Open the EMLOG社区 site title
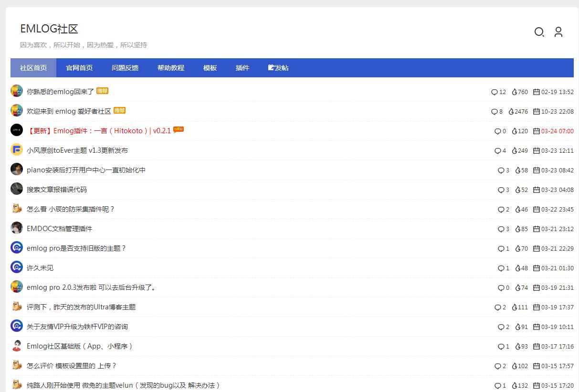The image size is (579, 392). [x=49, y=29]
